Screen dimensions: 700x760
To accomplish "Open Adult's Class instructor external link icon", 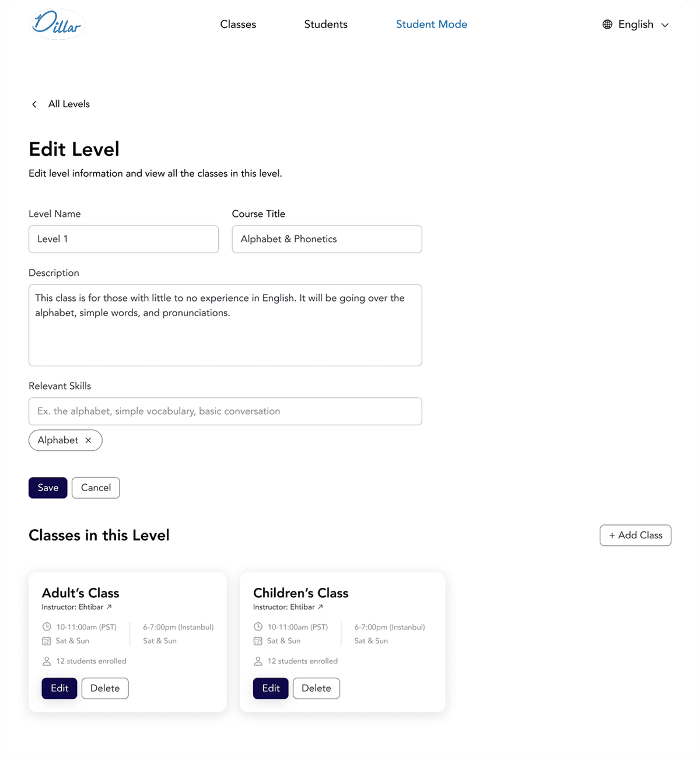I will [109, 607].
